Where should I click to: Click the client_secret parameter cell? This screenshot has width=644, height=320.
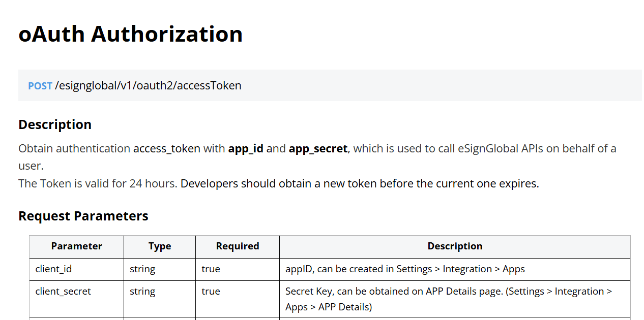click(x=63, y=292)
